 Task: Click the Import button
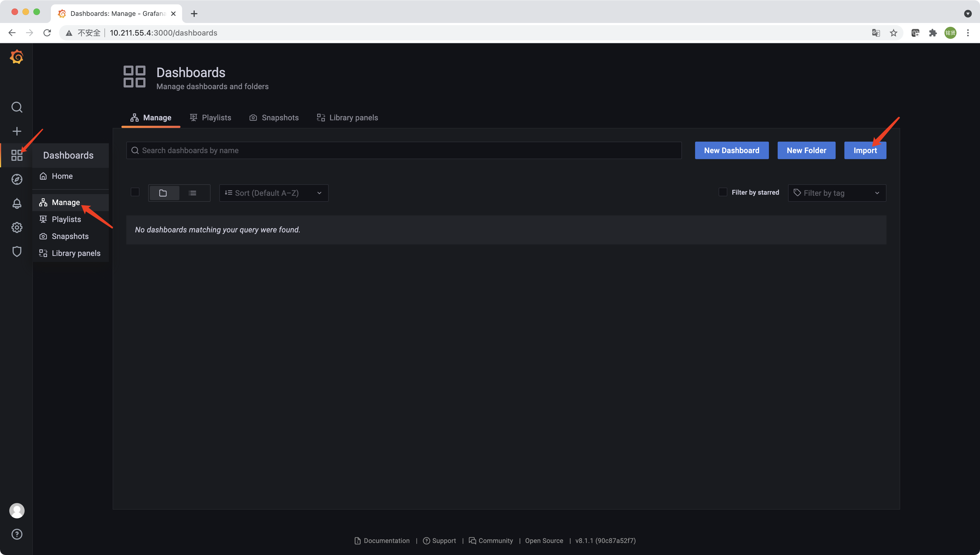pyautogui.click(x=865, y=150)
